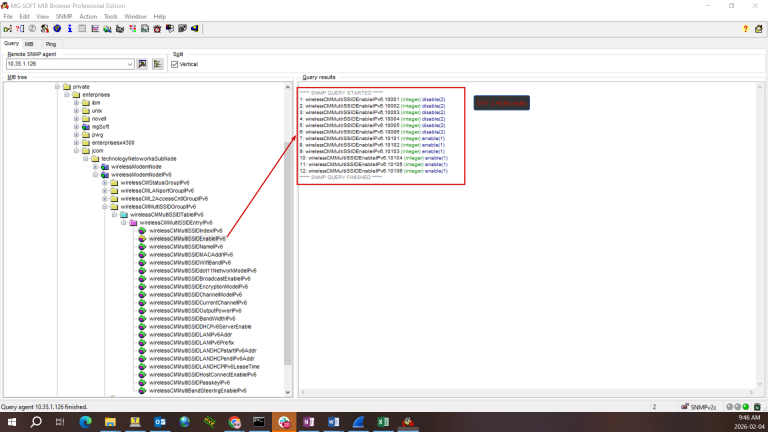Image resolution: width=768 pixels, height=432 pixels.
Task: Select wirelessCMMultiSSIDBandWidthIPv6 tree item
Action: click(x=192, y=318)
